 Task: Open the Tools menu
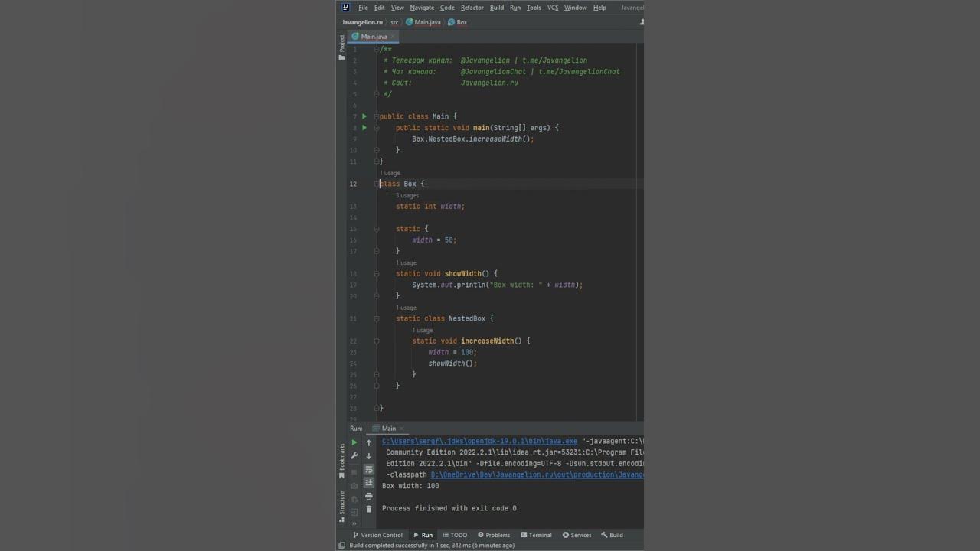tap(534, 8)
